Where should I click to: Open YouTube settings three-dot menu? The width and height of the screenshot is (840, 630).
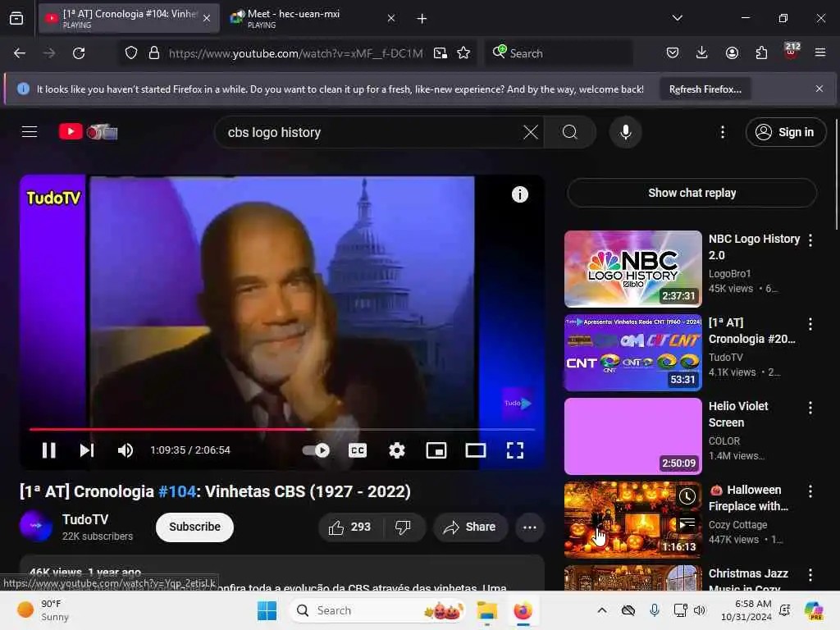coord(722,132)
